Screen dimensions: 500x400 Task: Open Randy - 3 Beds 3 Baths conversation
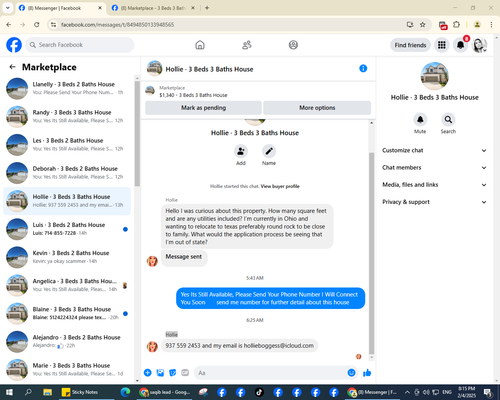[x=68, y=117]
